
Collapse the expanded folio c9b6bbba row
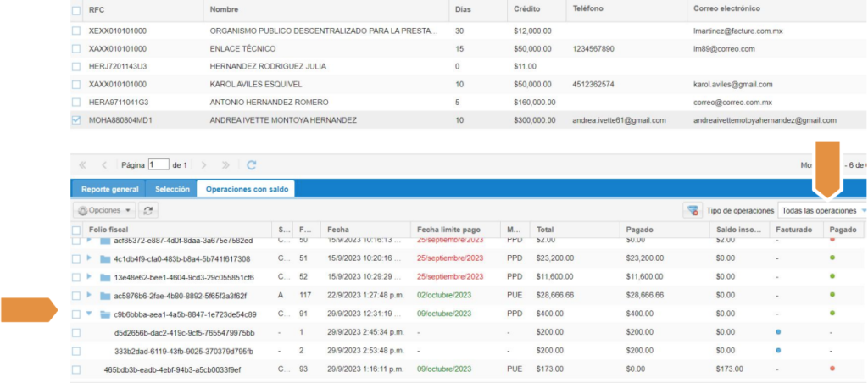(90, 314)
